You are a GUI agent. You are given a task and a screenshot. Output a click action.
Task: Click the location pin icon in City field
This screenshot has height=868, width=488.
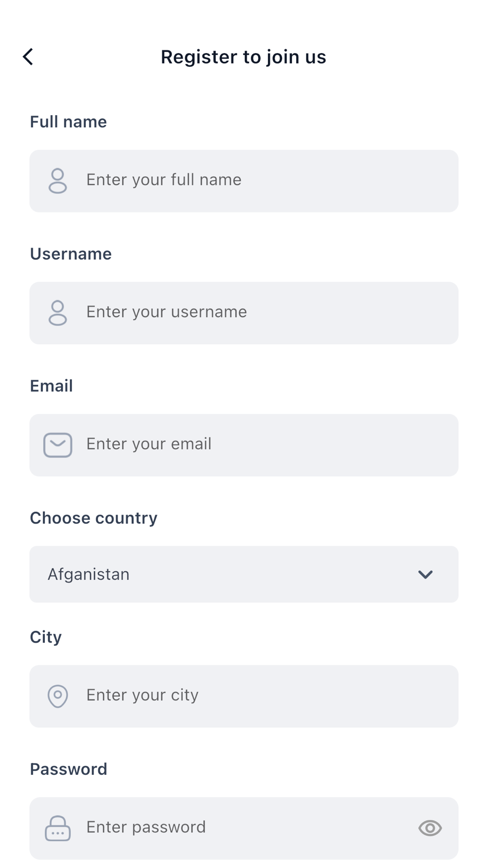pyautogui.click(x=58, y=696)
